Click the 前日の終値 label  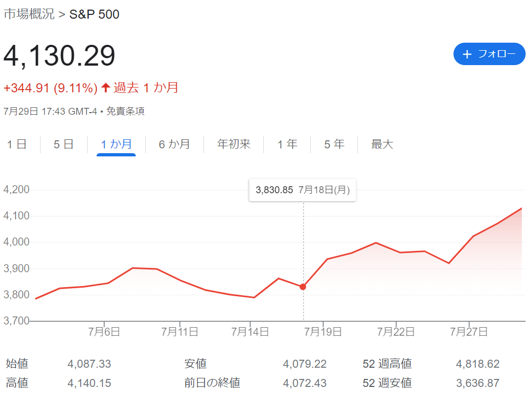coord(213,383)
